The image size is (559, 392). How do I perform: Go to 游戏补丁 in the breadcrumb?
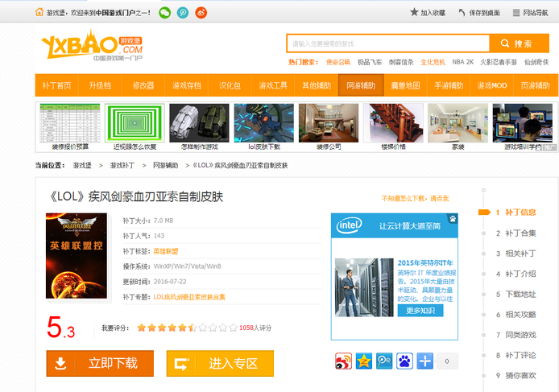pyautogui.click(x=122, y=165)
